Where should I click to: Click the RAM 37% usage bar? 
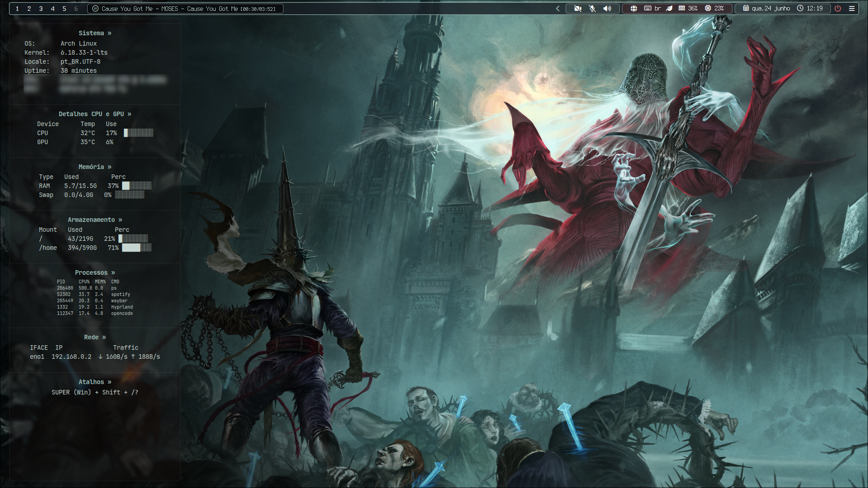(x=137, y=186)
